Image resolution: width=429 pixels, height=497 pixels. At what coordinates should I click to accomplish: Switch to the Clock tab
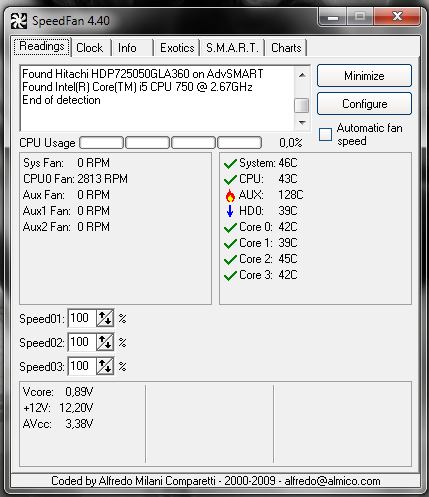pos(89,48)
